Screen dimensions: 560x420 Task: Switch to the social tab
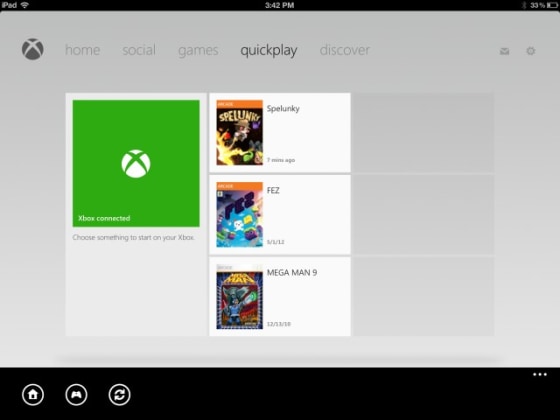click(x=139, y=50)
